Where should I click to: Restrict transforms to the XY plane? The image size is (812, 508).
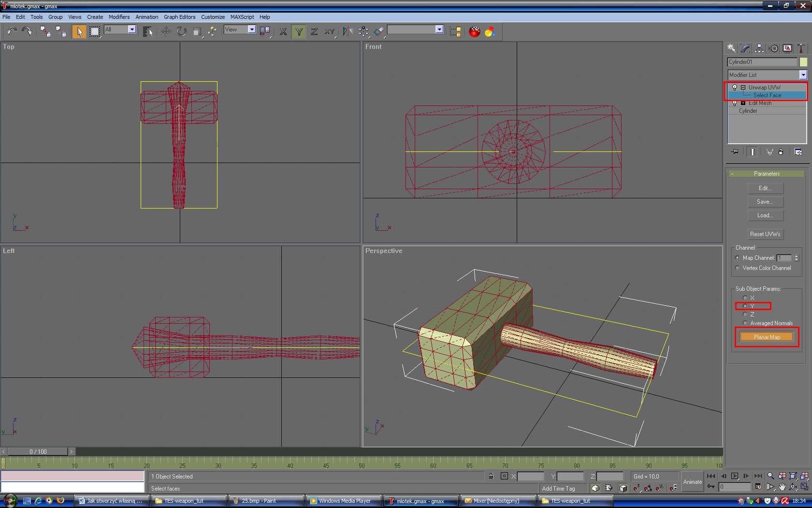[330, 31]
